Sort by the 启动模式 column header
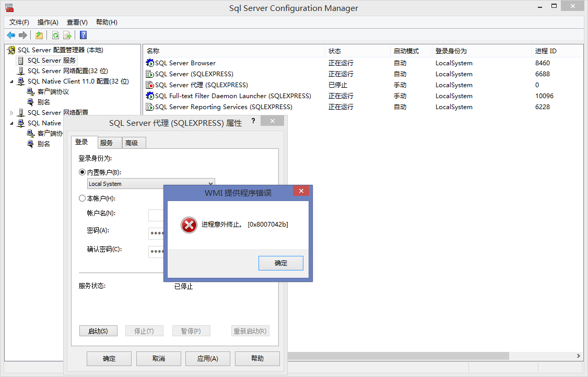The width and height of the screenshot is (588, 377). click(x=411, y=51)
